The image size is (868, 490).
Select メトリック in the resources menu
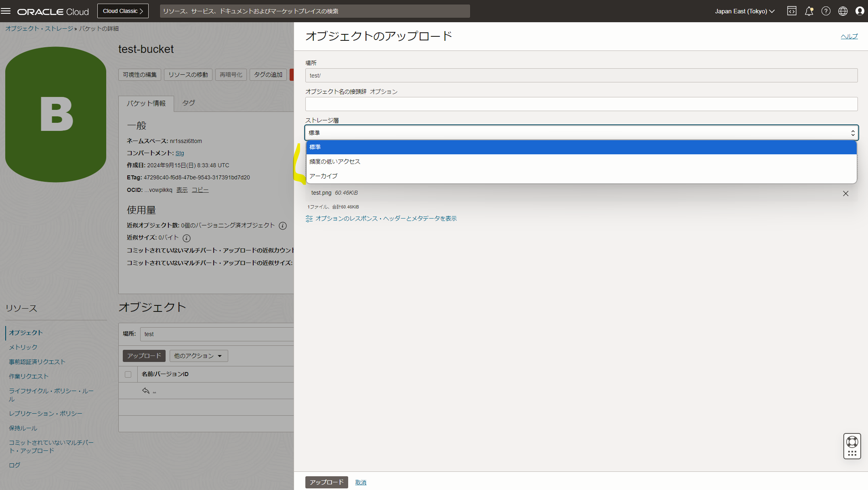23,347
